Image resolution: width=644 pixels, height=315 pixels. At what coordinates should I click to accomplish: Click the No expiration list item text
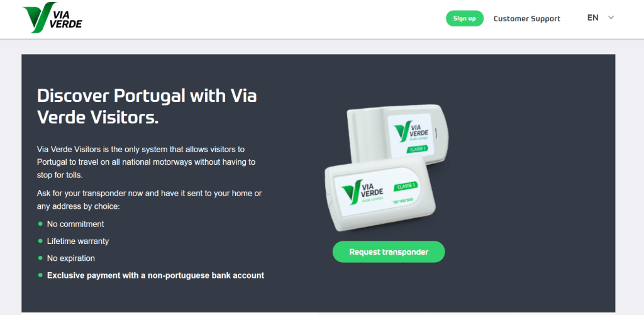[x=71, y=258]
